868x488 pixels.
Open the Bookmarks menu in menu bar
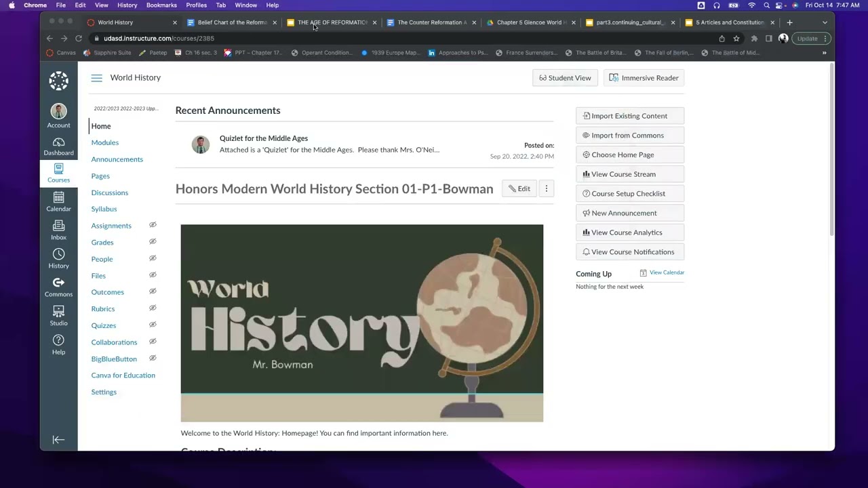(x=161, y=5)
